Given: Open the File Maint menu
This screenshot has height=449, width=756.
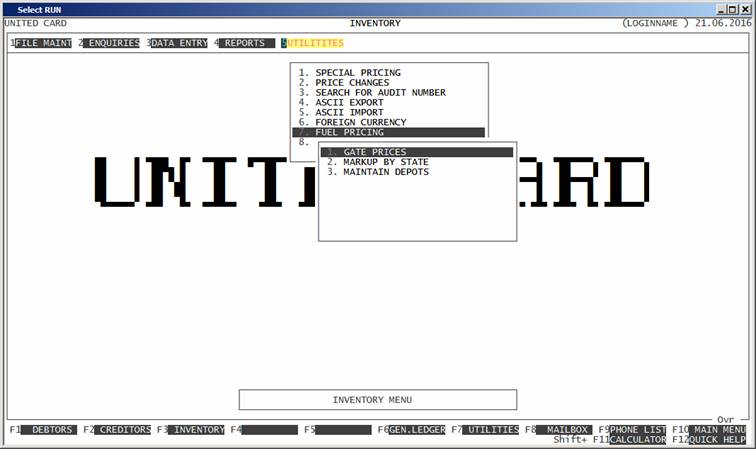Looking at the screenshot, I should pos(43,44).
